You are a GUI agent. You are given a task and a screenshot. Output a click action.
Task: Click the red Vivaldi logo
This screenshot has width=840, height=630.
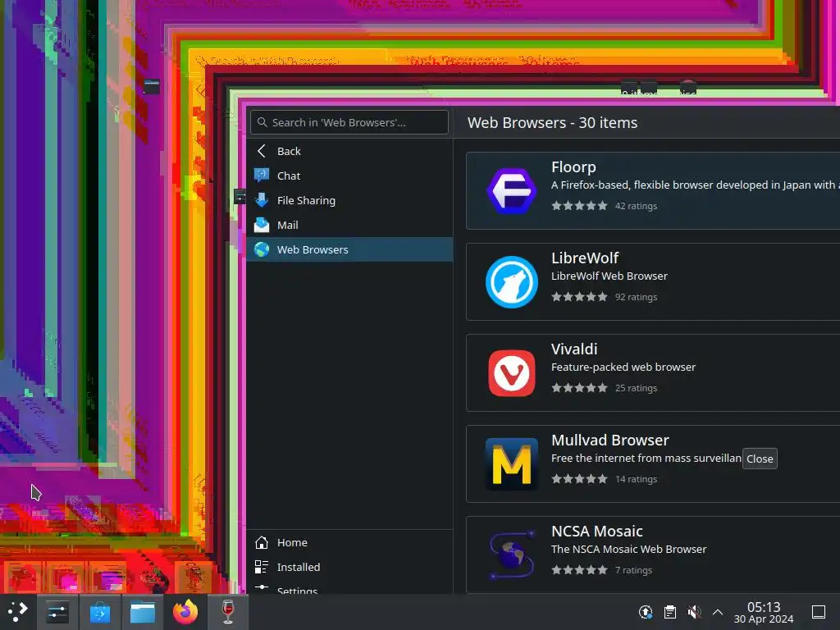(x=512, y=373)
